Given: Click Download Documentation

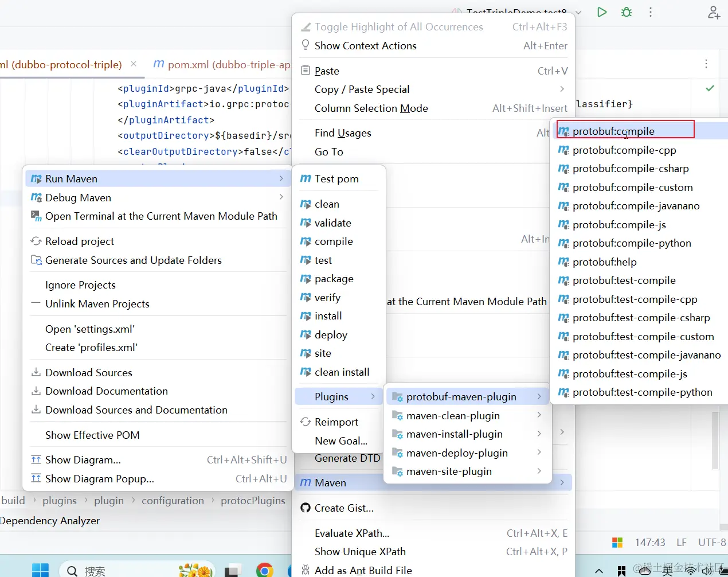Looking at the screenshot, I should pyautogui.click(x=157, y=391).
